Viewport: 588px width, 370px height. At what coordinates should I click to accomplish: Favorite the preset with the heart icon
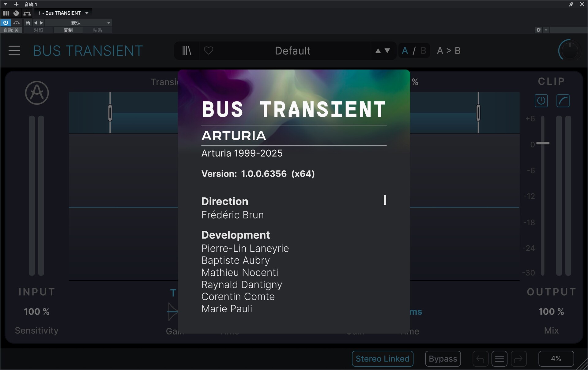209,50
